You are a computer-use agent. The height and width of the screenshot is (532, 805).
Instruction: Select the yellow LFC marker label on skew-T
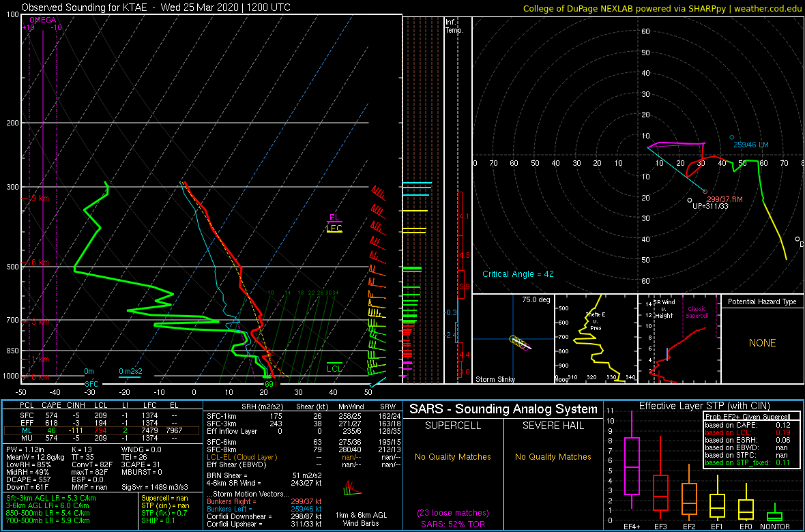334,228
